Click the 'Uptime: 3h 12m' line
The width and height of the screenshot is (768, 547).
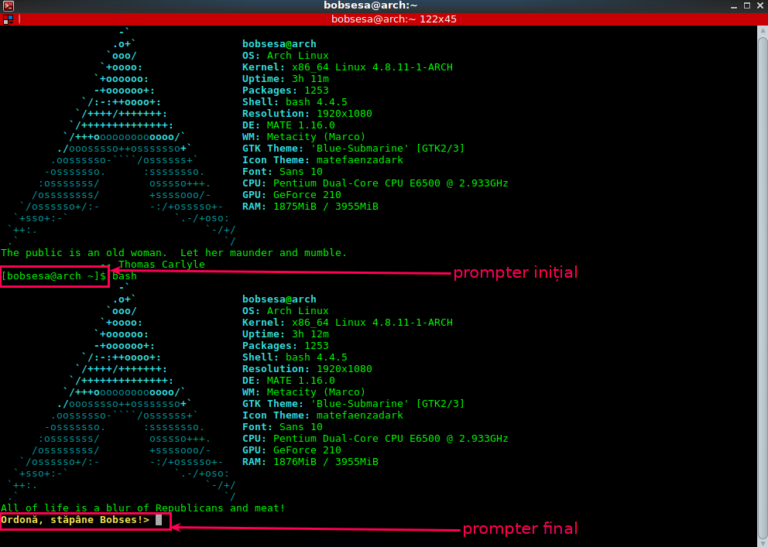click(286, 334)
